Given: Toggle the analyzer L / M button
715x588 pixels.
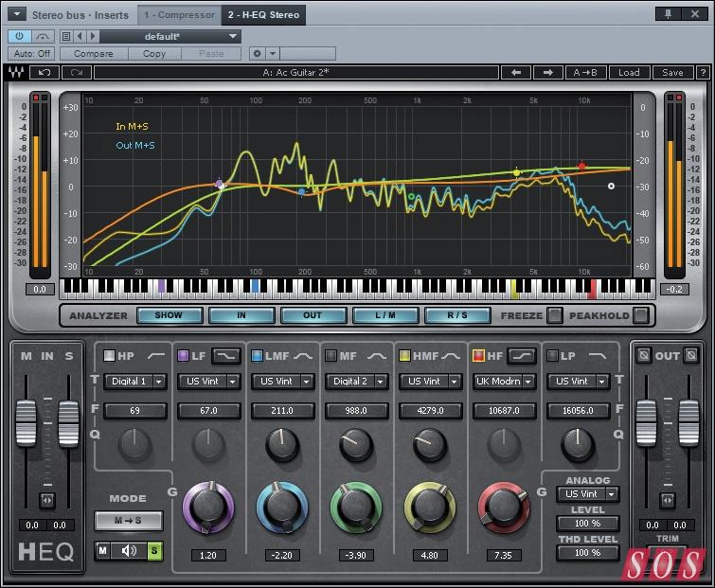Looking at the screenshot, I should click(x=385, y=315).
